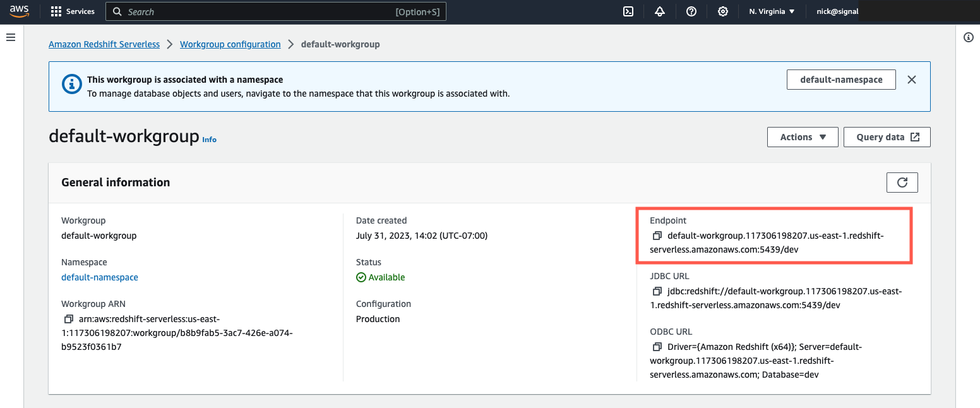Viewport: 980px width, 408px height.
Task: Copy the JDBC URL via copy icon
Action: 657,291
